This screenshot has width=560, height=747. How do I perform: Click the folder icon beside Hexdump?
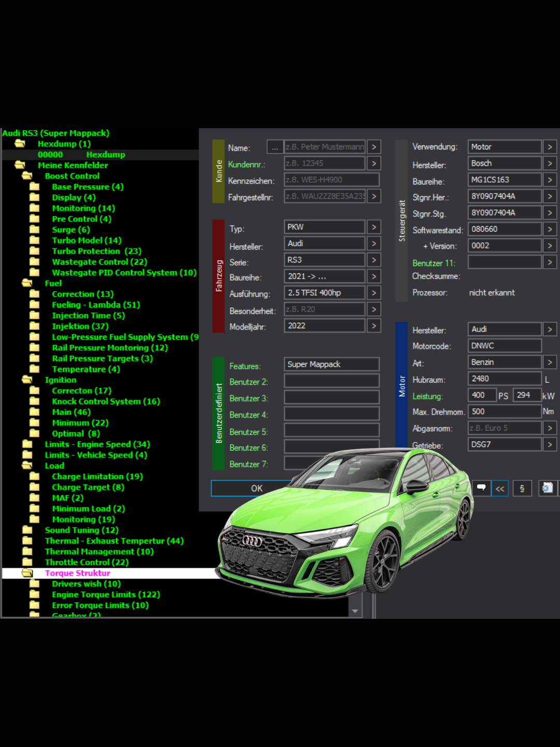coord(19,144)
